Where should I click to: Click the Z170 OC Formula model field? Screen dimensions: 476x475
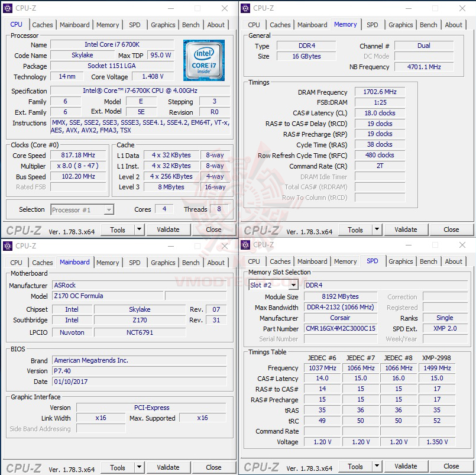108,296
